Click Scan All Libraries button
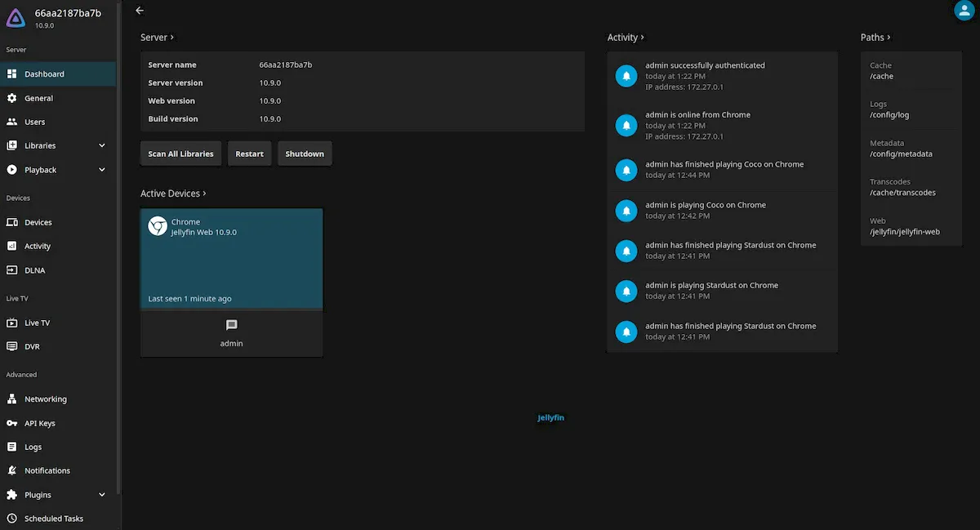Screen dimensions: 980x530 click(180, 154)
